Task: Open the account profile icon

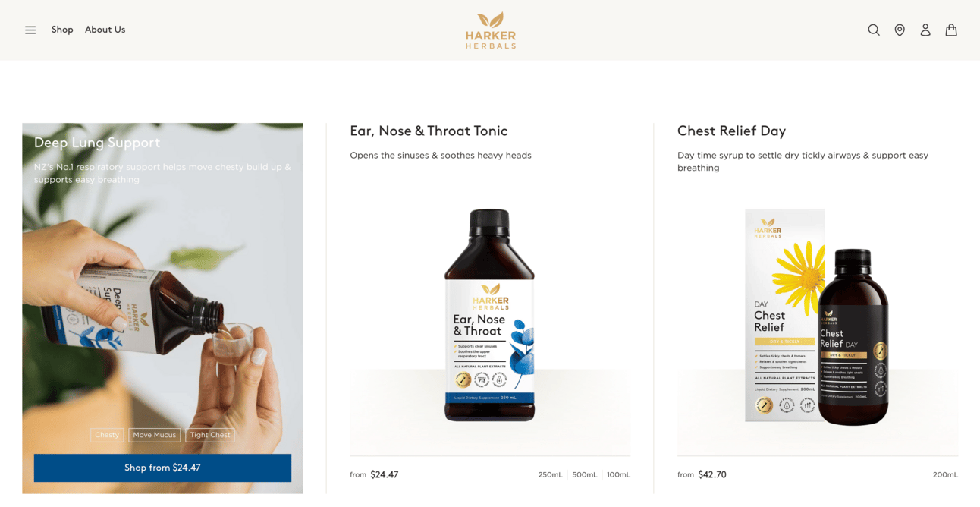Action: point(925,30)
